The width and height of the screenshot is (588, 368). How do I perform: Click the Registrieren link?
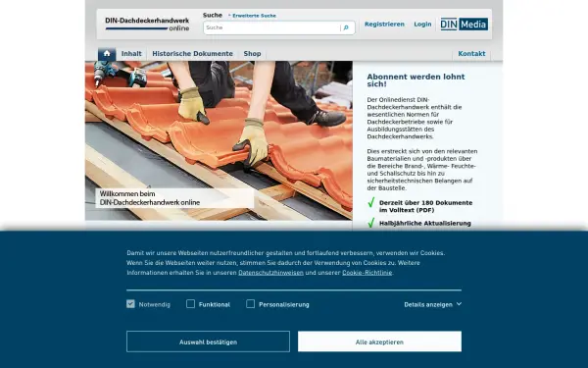coord(384,24)
